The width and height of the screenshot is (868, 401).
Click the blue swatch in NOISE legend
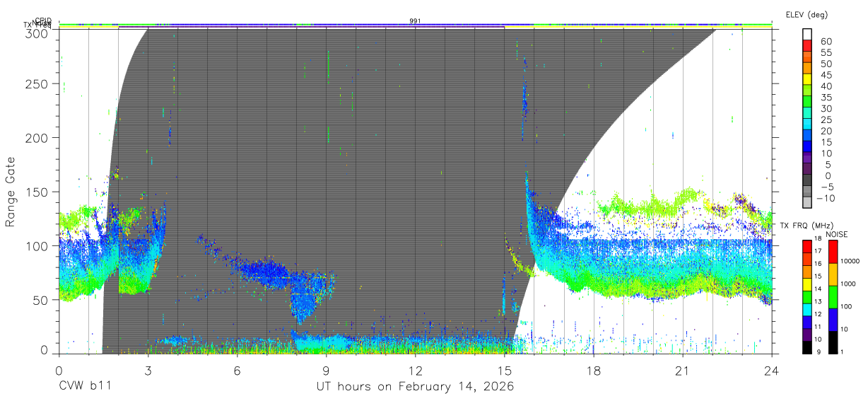833,318
